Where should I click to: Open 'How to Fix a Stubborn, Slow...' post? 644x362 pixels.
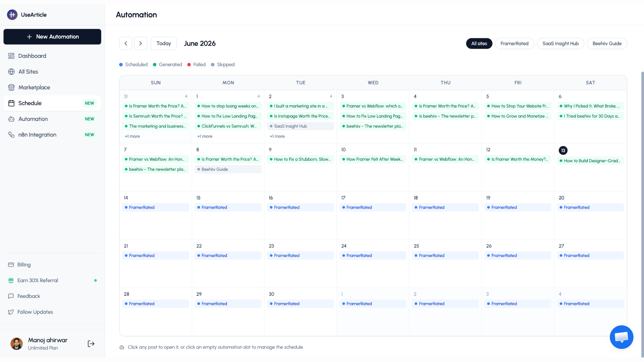point(301,160)
